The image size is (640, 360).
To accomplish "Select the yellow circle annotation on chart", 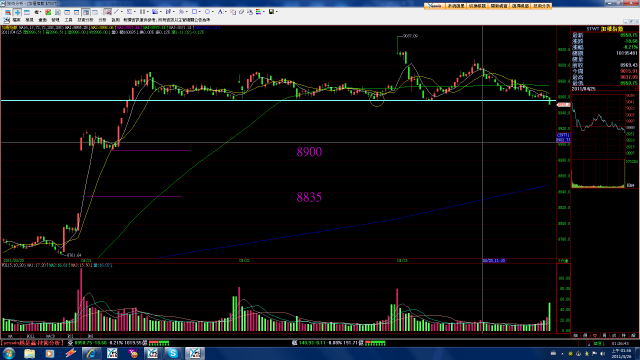I will [x=377, y=100].
